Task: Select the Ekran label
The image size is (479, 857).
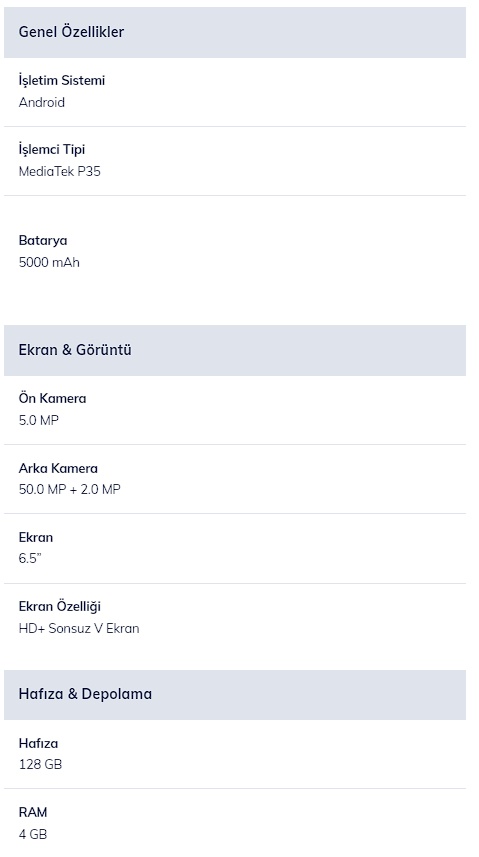Action: click(36, 537)
